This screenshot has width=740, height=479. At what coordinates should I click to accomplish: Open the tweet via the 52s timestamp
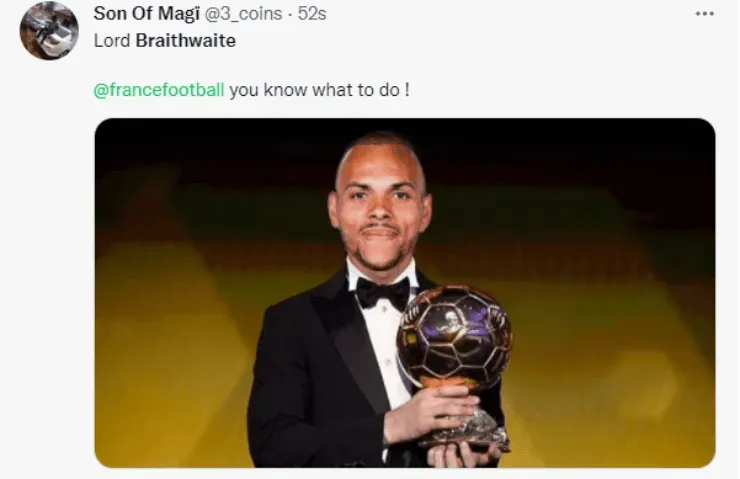tap(312, 14)
